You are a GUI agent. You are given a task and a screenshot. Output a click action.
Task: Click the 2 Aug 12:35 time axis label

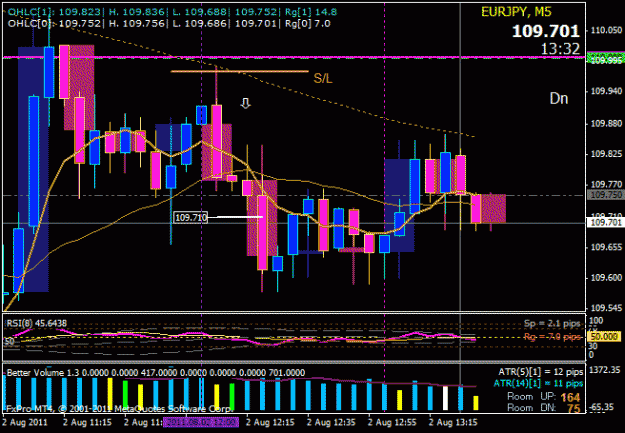click(x=331, y=422)
